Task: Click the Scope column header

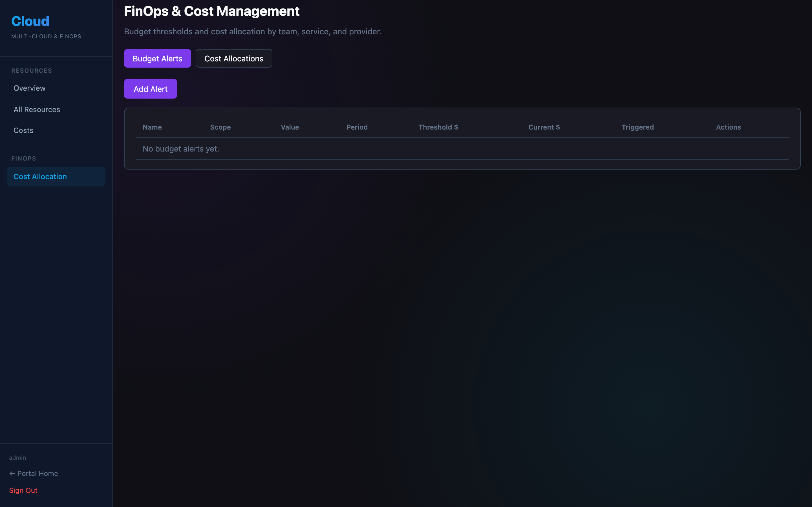Action: click(x=220, y=127)
